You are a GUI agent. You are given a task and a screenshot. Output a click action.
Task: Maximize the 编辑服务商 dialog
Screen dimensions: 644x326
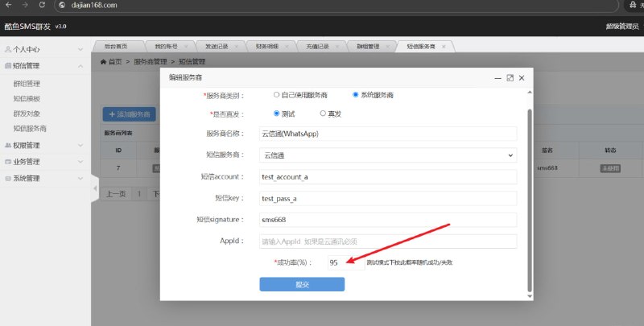(510, 78)
